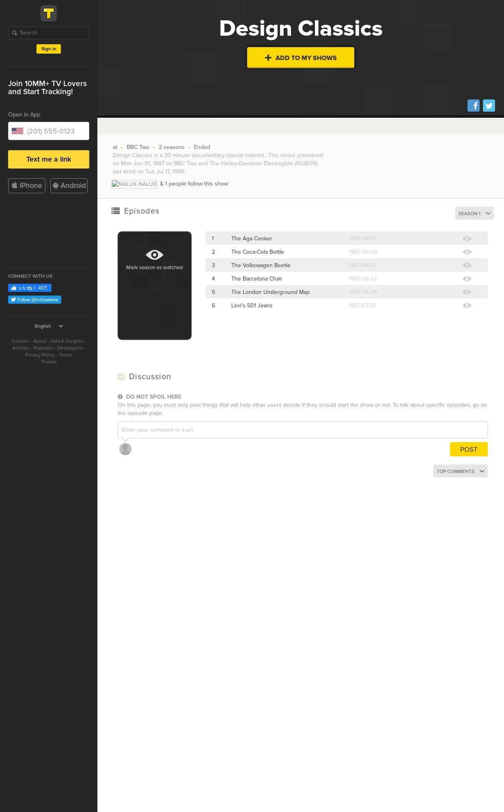Click the Episodes list icon
Viewport: 504px width, 812px height.
pyautogui.click(x=116, y=211)
